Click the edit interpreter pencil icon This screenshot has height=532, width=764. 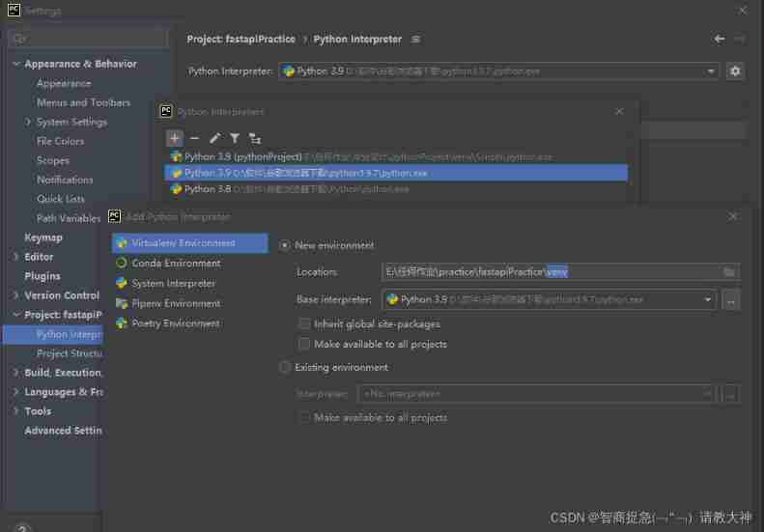tap(214, 138)
